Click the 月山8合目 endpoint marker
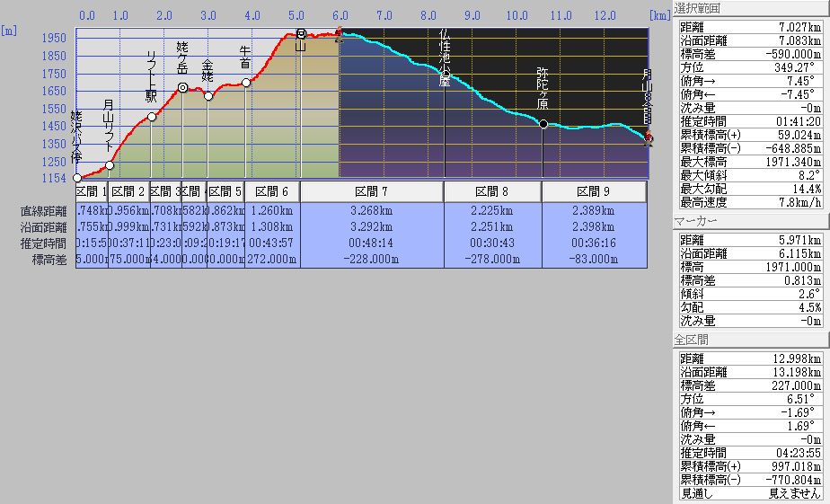The width and height of the screenshot is (830, 504). pyautogui.click(x=649, y=137)
